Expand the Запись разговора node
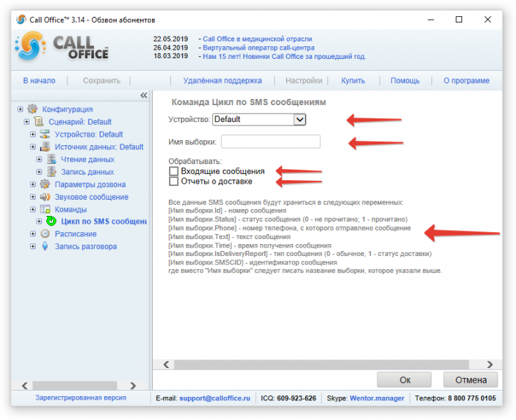This screenshot has width=516, height=420. coord(32,246)
